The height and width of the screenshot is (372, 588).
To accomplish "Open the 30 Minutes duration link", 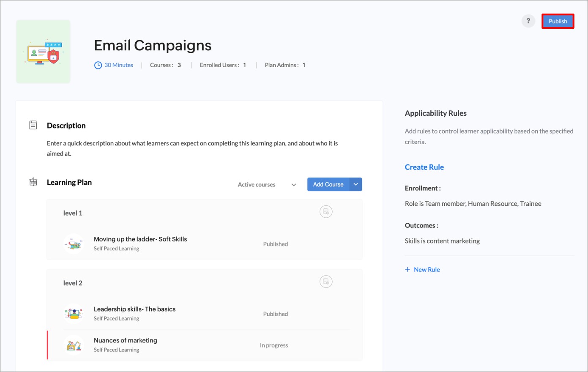I will point(119,65).
